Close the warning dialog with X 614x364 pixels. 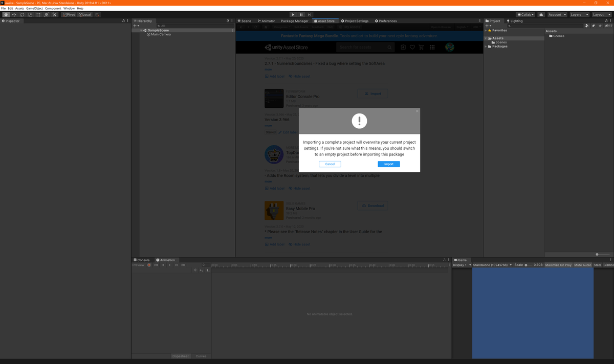pos(417,111)
